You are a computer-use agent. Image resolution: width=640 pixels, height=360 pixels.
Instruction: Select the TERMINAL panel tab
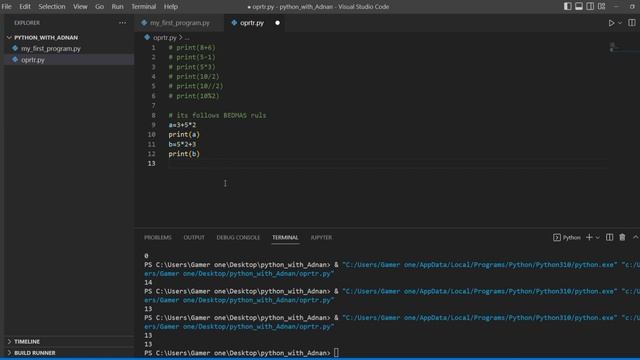pyautogui.click(x=285, y=238)
